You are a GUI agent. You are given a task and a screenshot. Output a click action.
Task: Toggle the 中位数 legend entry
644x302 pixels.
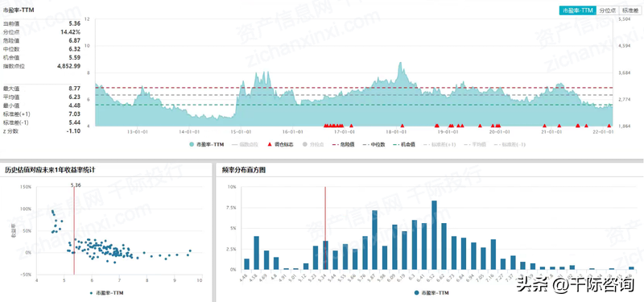pos(374,145)
